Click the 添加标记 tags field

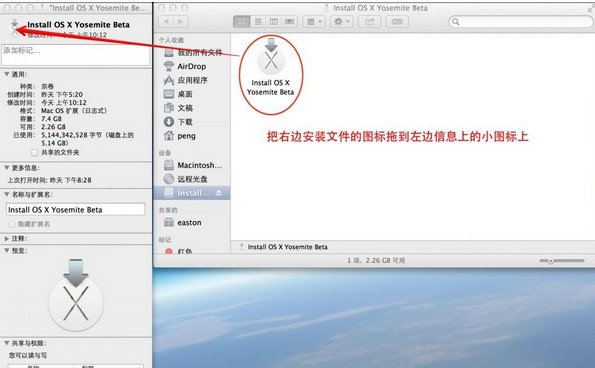pyautogui.click(x=76, y=55)
